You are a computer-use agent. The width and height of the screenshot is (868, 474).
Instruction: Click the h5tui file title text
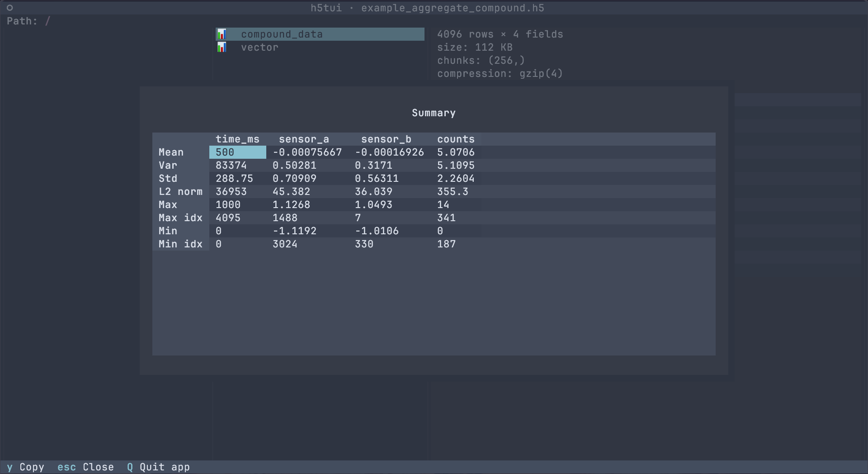coord(427,8)
